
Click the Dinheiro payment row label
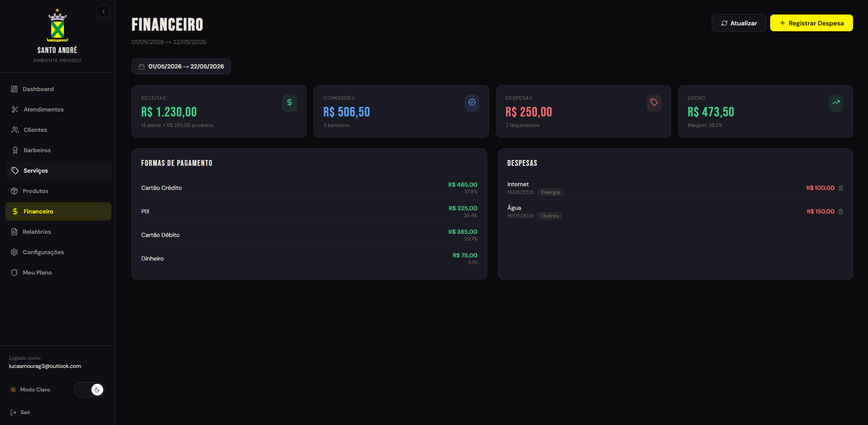click(x=153, y=259)
